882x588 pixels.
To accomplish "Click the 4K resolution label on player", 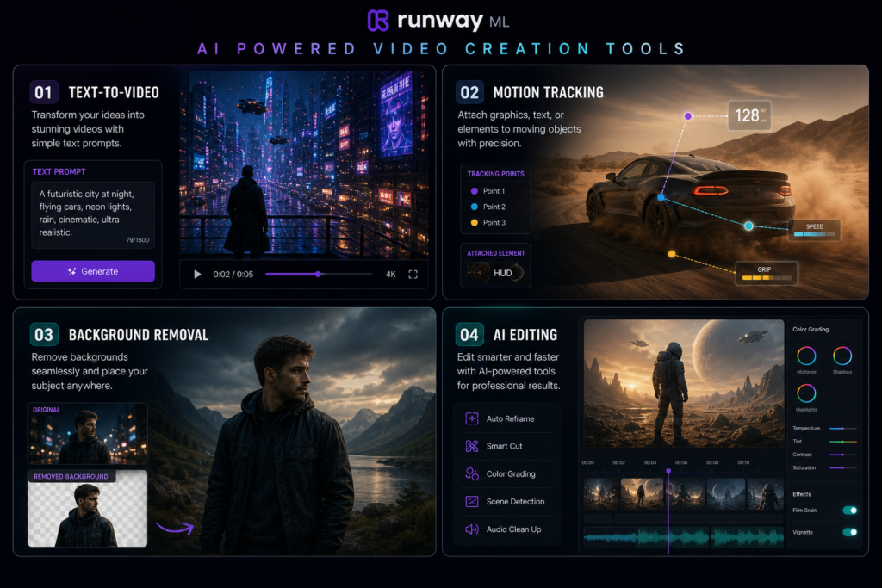I will coord(390,275).
